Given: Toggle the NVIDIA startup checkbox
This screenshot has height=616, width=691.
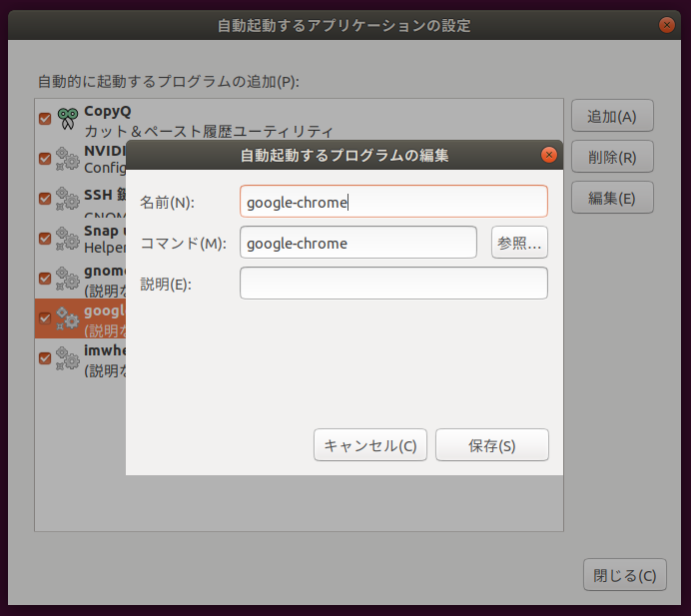Looking at the screenshot, I should coord(45,159).
